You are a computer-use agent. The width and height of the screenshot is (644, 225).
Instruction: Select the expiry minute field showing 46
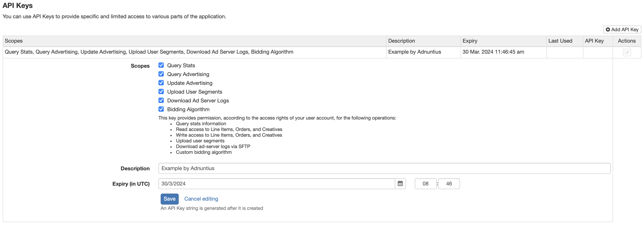(449, 183)
